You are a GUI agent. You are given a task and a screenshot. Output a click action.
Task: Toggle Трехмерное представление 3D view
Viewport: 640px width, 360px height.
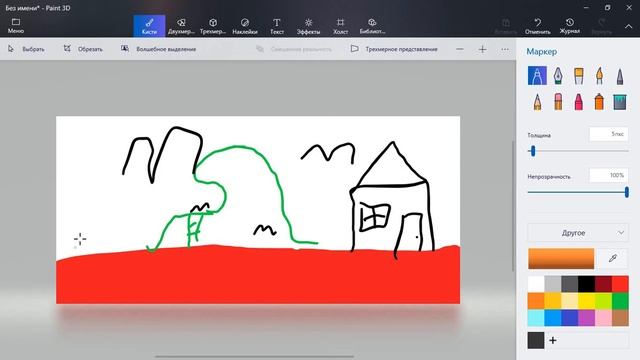click(x=394, y=49)
